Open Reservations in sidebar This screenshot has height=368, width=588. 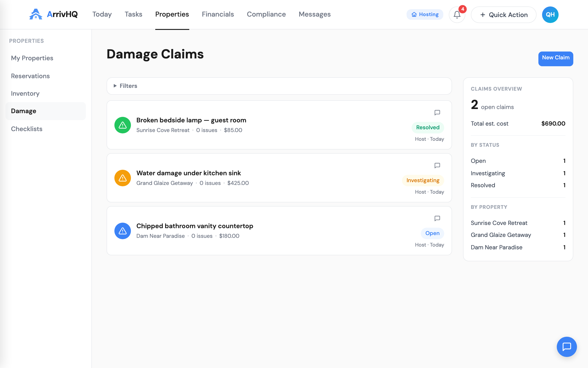(46, 76)
